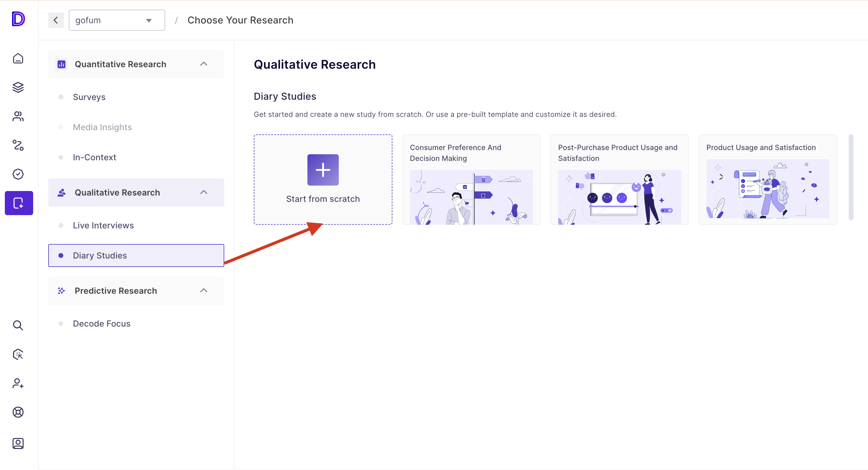Collapse the Quantitative Research section chevron
Viewport: 868px width, 470px height.
tap(203, 64)
